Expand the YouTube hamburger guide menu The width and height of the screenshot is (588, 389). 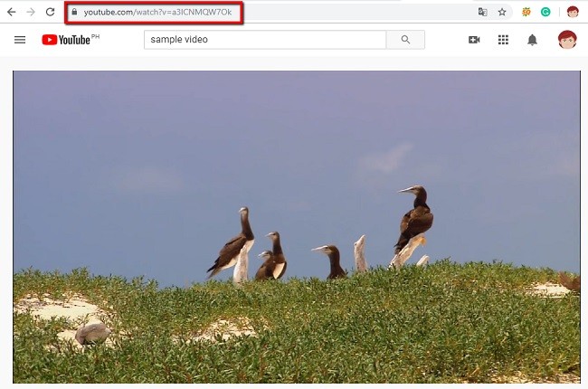20,40
